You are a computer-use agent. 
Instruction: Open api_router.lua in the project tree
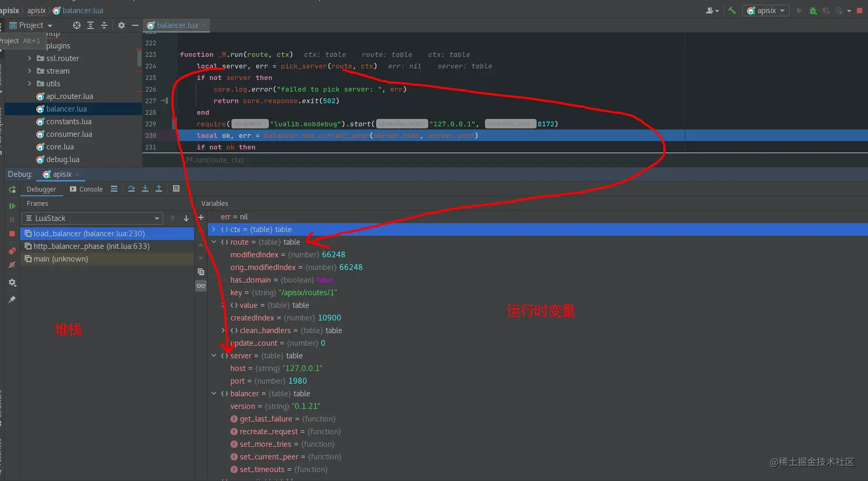pyautogui.click(x=65, y=96)
